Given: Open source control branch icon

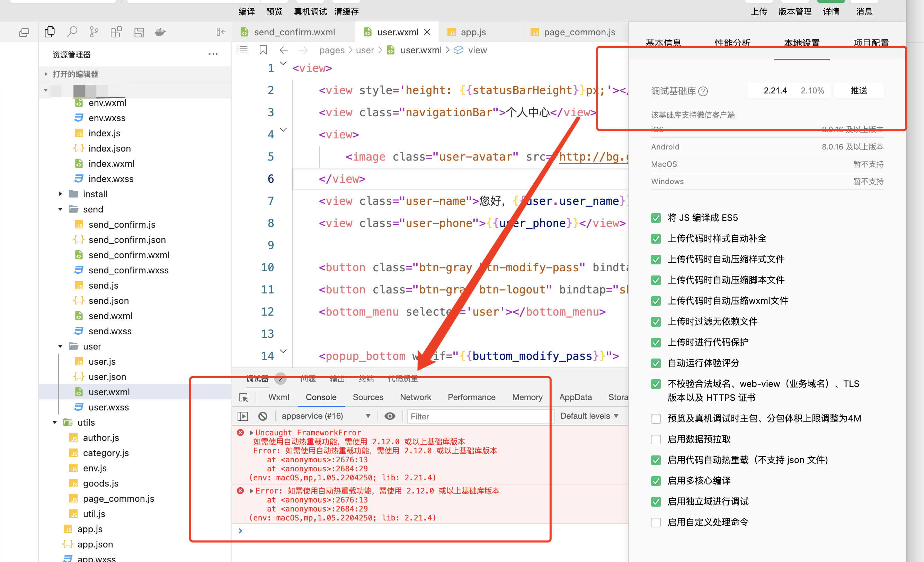Looking at the screenshot, I should pyautogui.click(x=94, y=32).
